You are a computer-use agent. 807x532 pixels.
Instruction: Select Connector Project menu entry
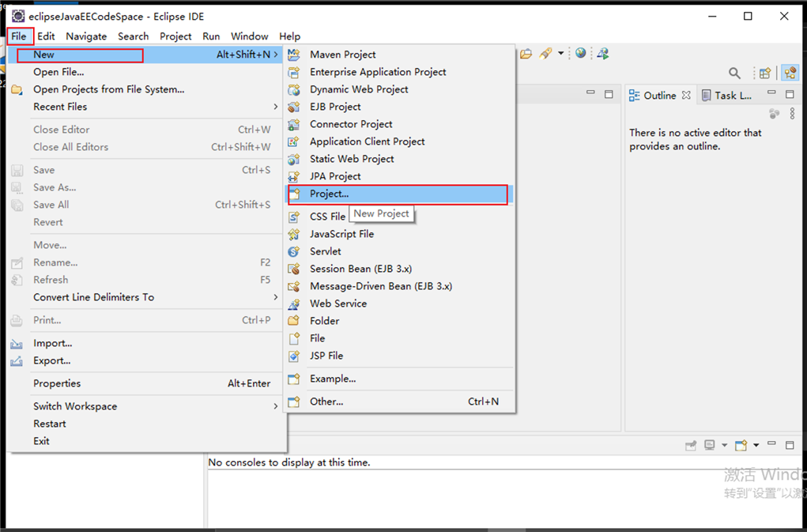(x=399, y=124)
